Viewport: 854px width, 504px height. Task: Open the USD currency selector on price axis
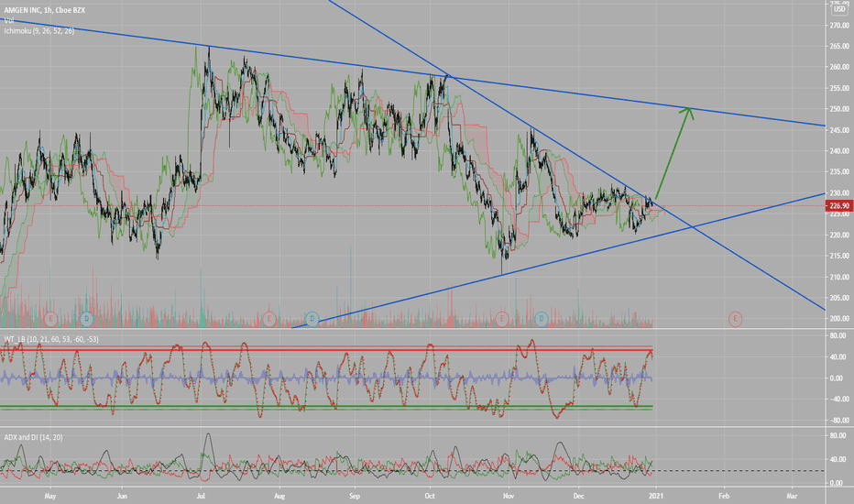(x=839, y=9)
